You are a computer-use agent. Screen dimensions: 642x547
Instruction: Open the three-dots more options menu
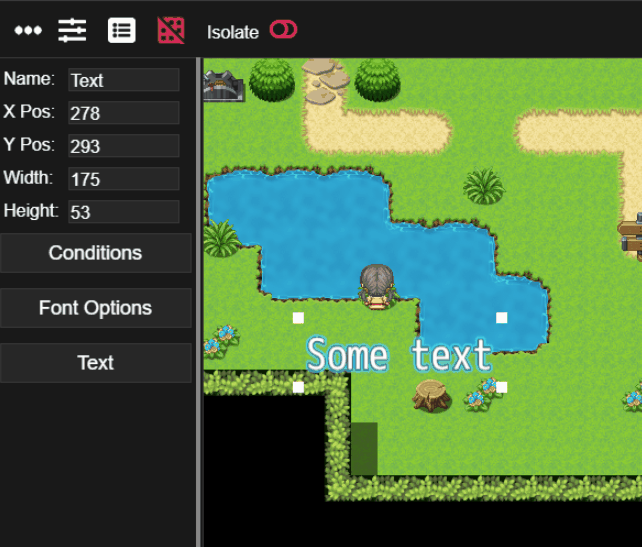[x=28, y=30]
